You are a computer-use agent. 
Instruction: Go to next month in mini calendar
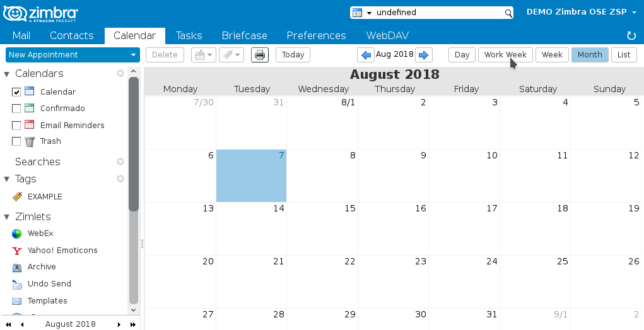(119, 325)
